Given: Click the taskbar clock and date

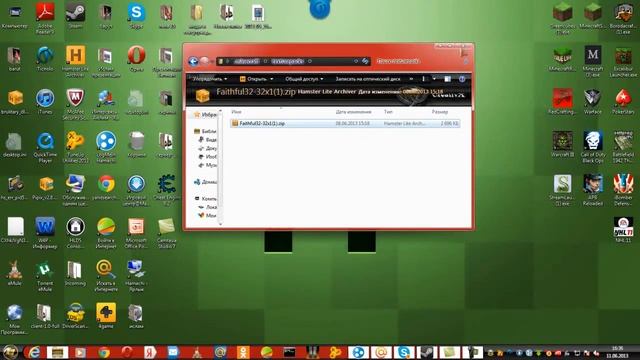Looking at the screenshot, I should coord(617,352).
